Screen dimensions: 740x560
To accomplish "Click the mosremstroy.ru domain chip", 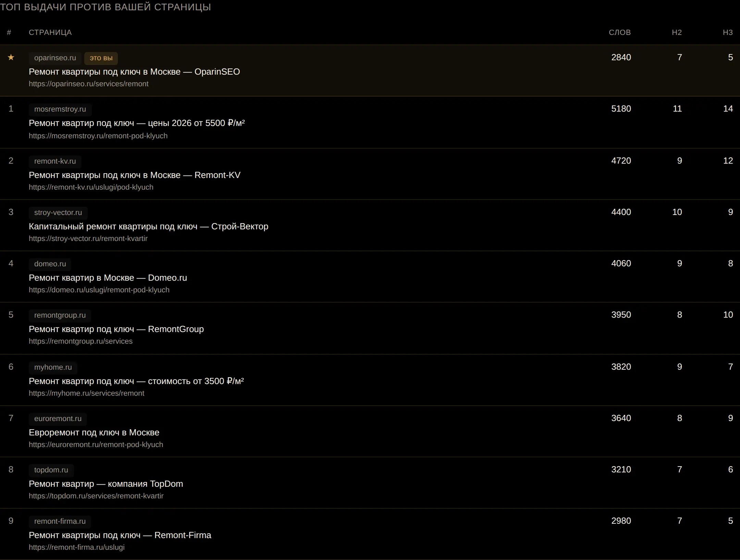I will click(60, 109).
